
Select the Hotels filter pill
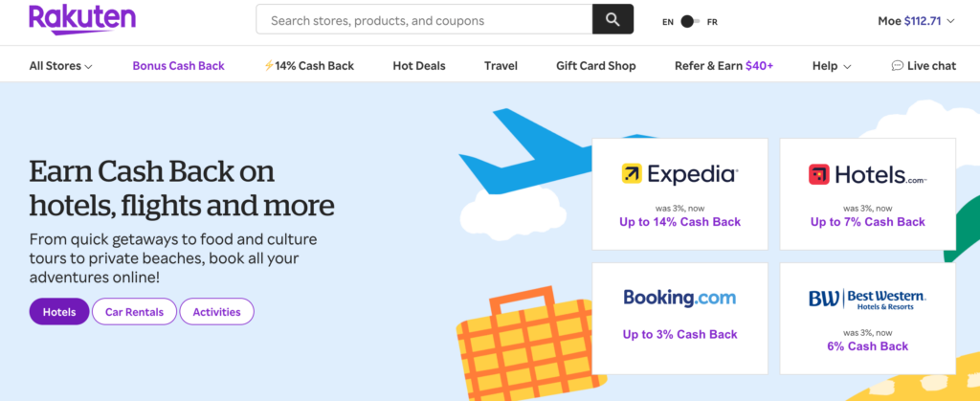click(x=59, y=312)
